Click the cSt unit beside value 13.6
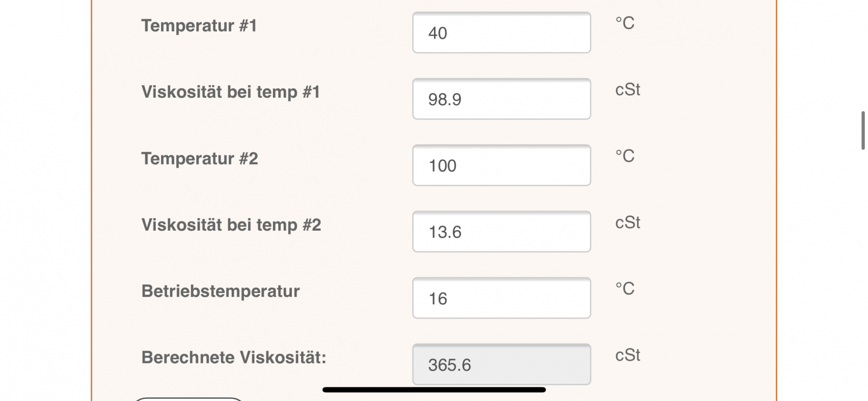The height and width of the screenshot is (401, 868). tap(627, 222)
